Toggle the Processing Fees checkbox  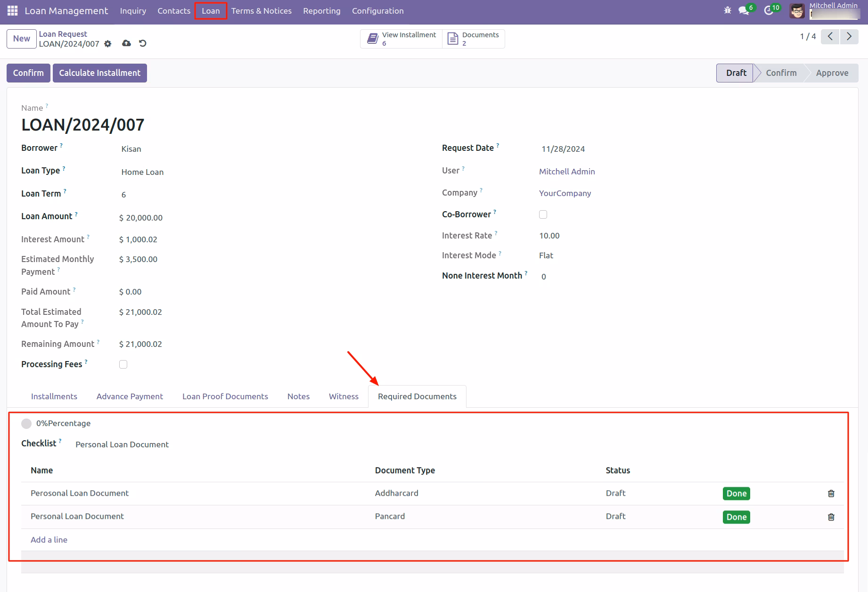(x=123, y=364)
